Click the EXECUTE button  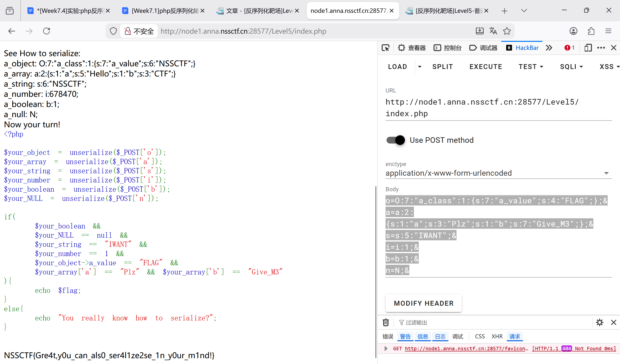coord(485,67)
